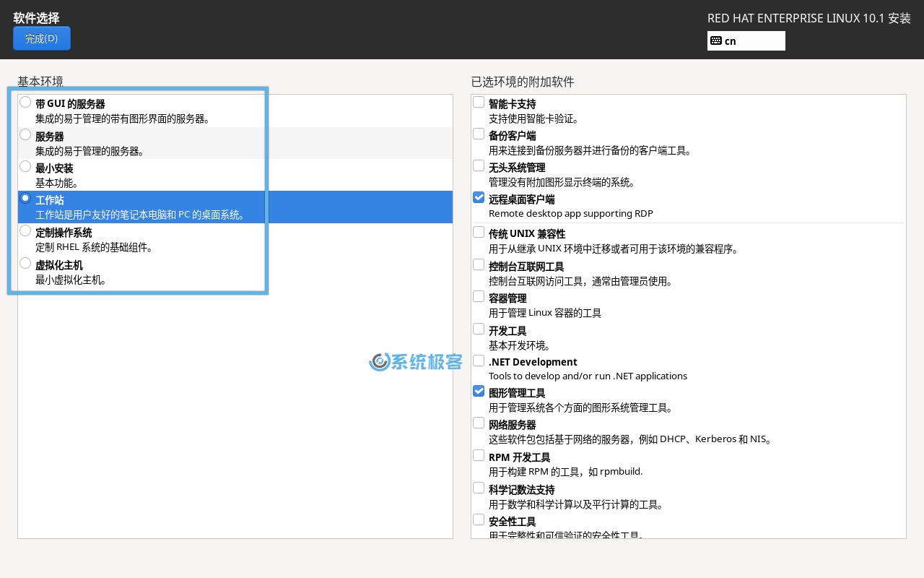Screen dimensions: 924x578
Task: Check the 网络服务器 add-on
Action: coord(479,423)
